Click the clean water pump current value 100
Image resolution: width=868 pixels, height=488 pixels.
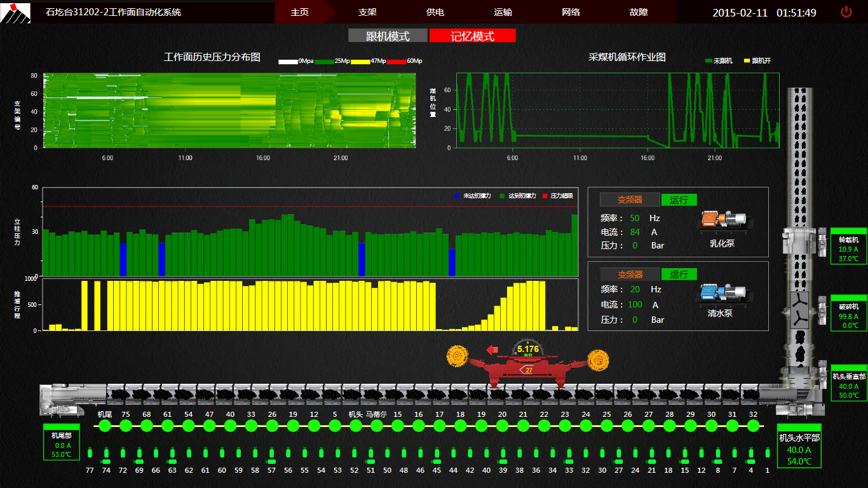pos(635,304)
